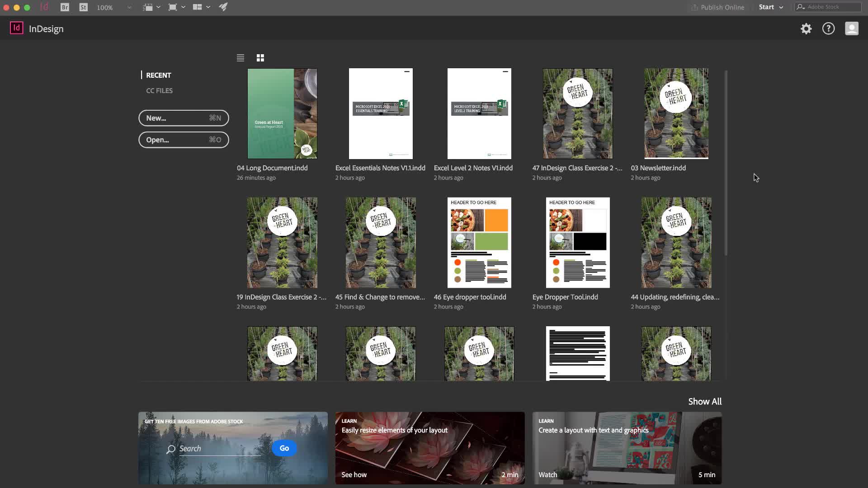Click the recent files vertical scrollbar
This screenshot has height=488, width=868.
tap(726, 163)
